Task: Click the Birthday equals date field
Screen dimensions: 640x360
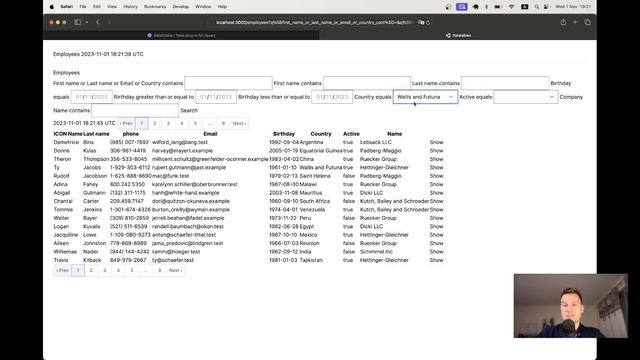Action: 91,97
